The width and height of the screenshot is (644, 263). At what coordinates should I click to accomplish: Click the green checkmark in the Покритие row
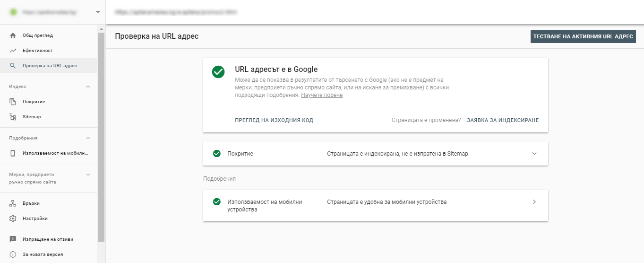[x=217, y=154]
